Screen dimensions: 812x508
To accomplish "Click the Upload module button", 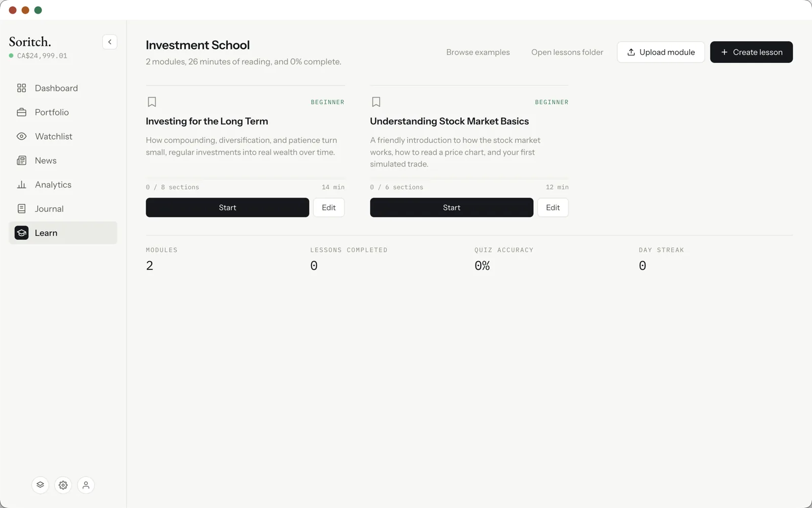I will click(661, 52).
